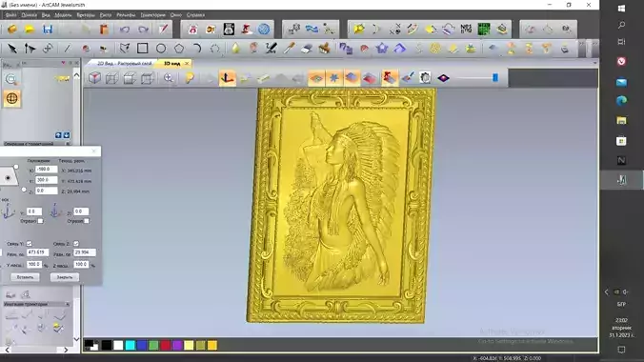Click the light bulb lighting icon

click(190, 78)
